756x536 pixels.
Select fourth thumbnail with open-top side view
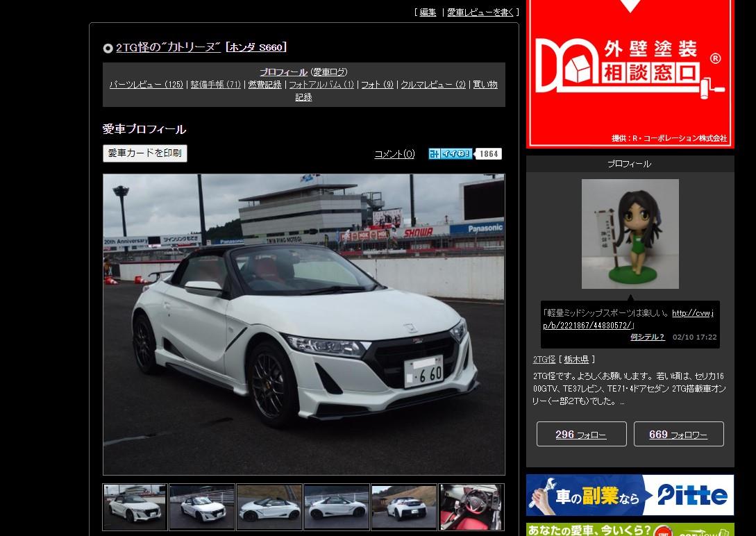click(x=337, y=508)
